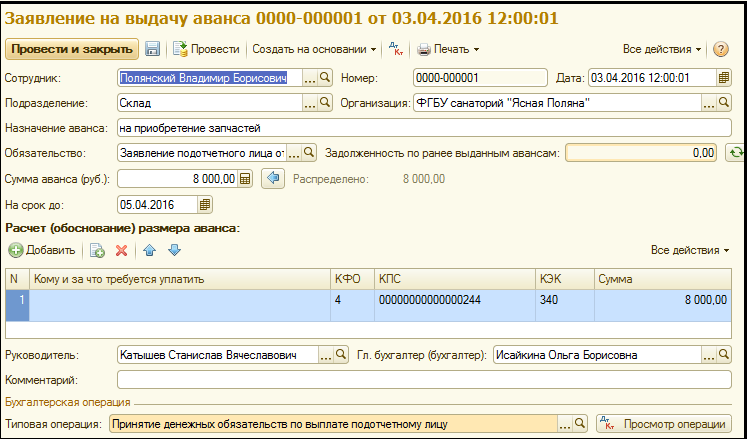747x439 pixels.
Task: Click the copy row icon
Action: point(97,250)
